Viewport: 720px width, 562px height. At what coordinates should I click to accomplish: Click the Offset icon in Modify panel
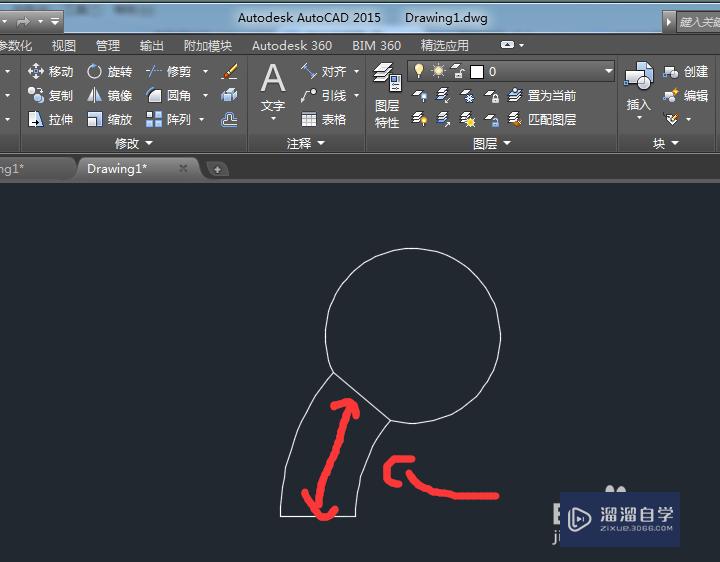[229, 119]
